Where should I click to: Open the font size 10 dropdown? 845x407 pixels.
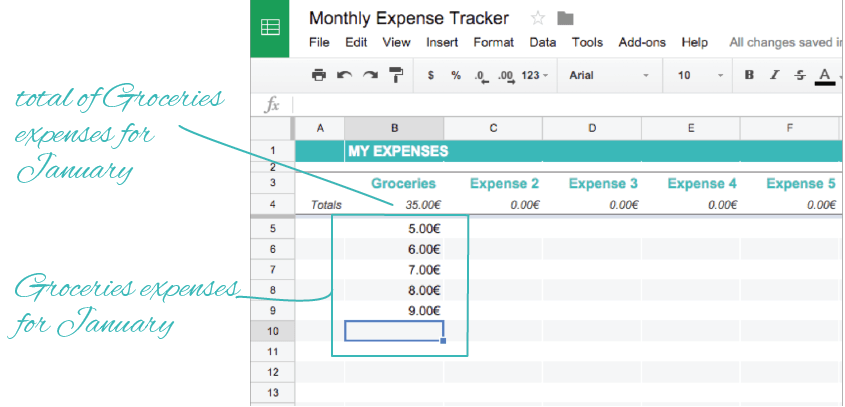click(699, 75)
